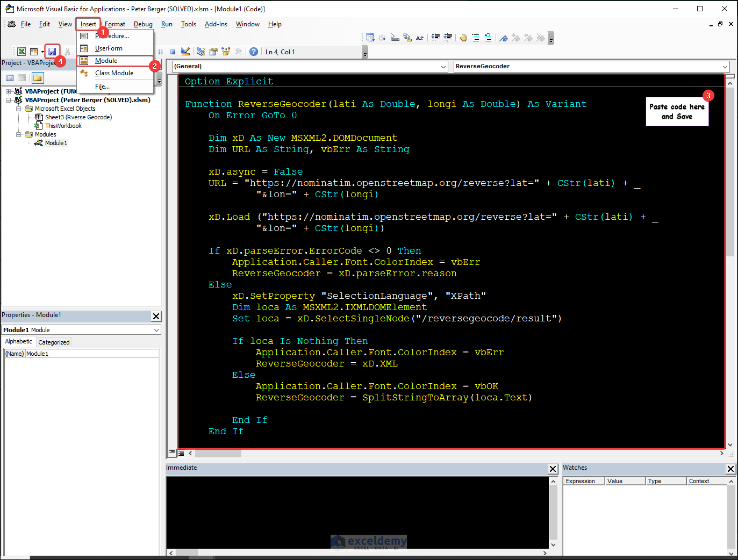The height and width of the screenshot is (560, 738).
Task: Click the Comment Block icon
Action: pyautogui.click(x=476, y=38)
